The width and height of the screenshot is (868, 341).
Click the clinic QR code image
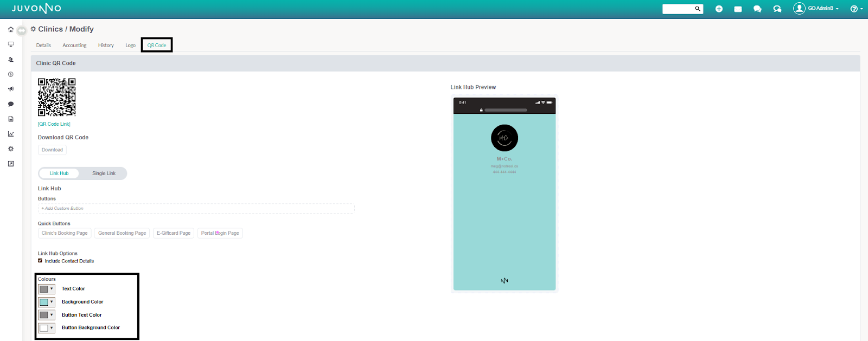tap(57, 97)
